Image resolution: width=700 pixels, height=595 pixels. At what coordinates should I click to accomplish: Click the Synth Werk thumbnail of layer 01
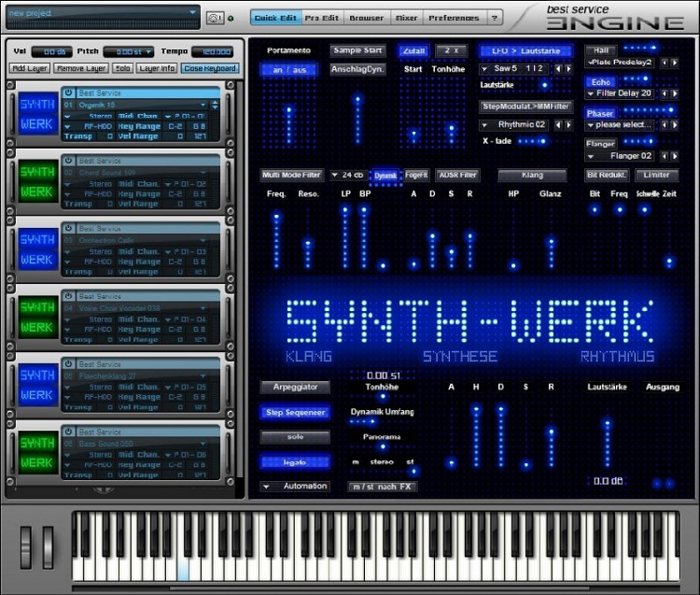(37, 114)
